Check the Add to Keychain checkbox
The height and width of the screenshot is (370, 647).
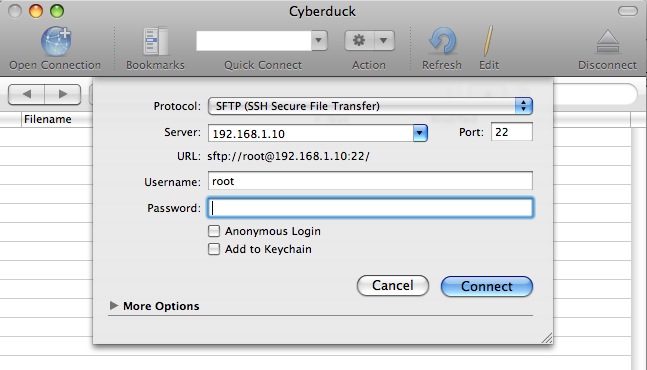(x=214, y=249)
